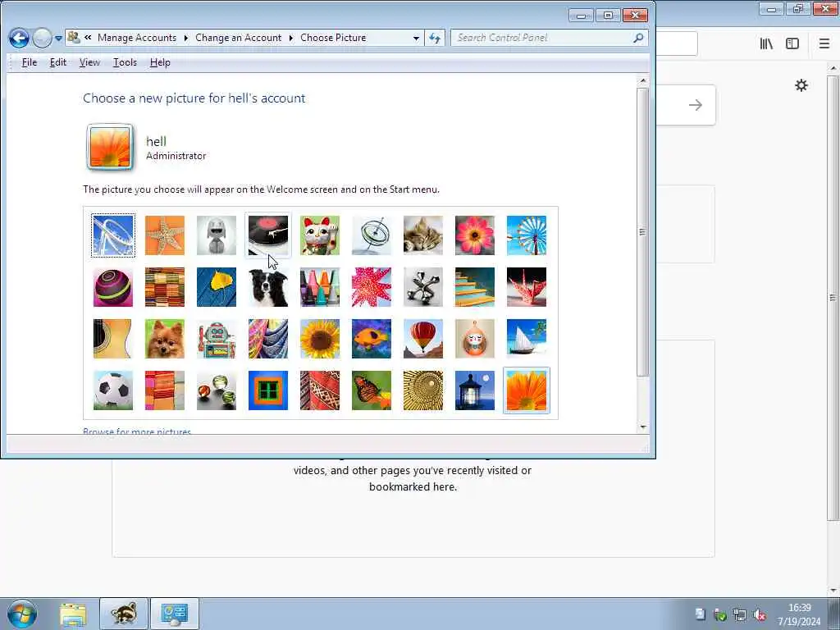The width and height of the screenshot is (840, 630).
Task: Switch to the raccoon browser taskbar app
Action: tap(124, 614)
